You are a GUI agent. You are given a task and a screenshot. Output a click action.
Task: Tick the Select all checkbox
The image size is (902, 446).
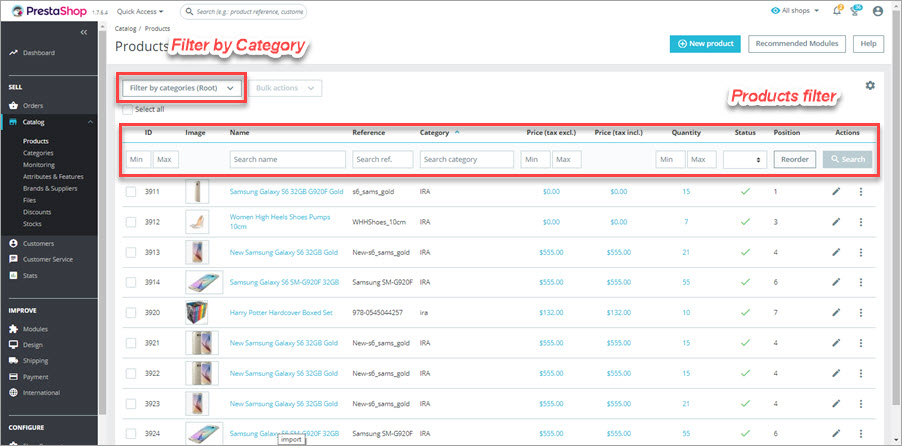coord(127,109)
